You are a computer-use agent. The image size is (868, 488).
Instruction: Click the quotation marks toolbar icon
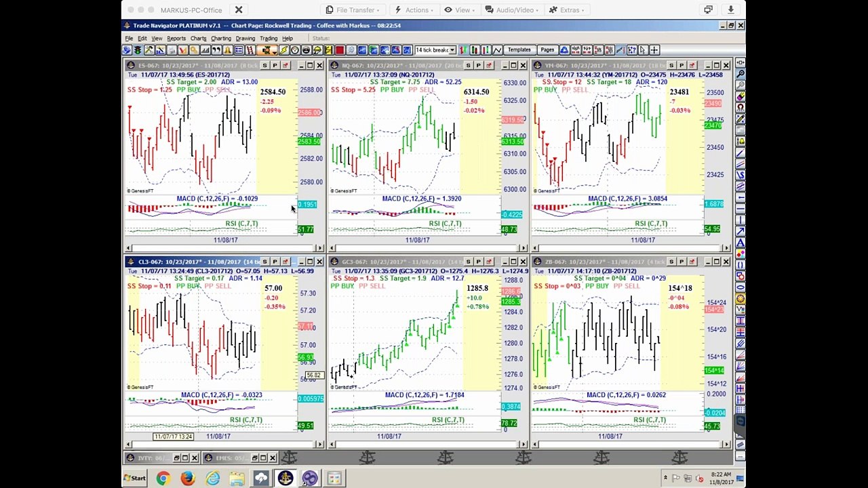pos(216,49)
